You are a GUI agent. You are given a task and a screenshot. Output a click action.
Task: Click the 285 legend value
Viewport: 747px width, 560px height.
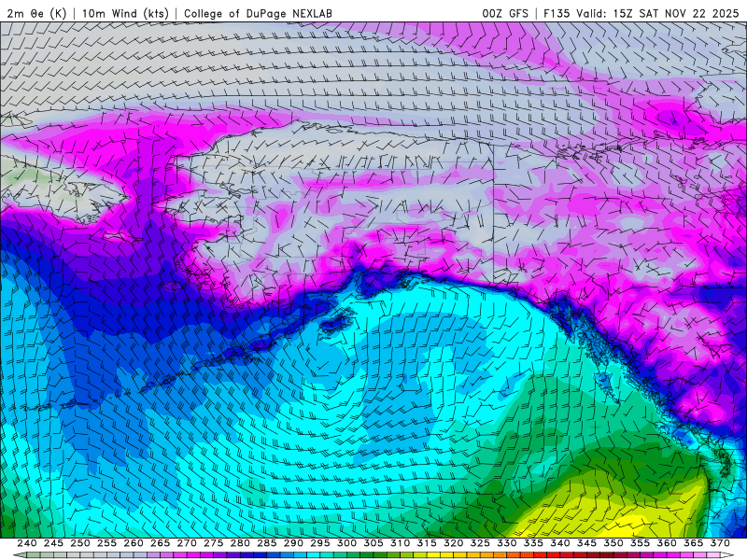(x=267, y=543)
